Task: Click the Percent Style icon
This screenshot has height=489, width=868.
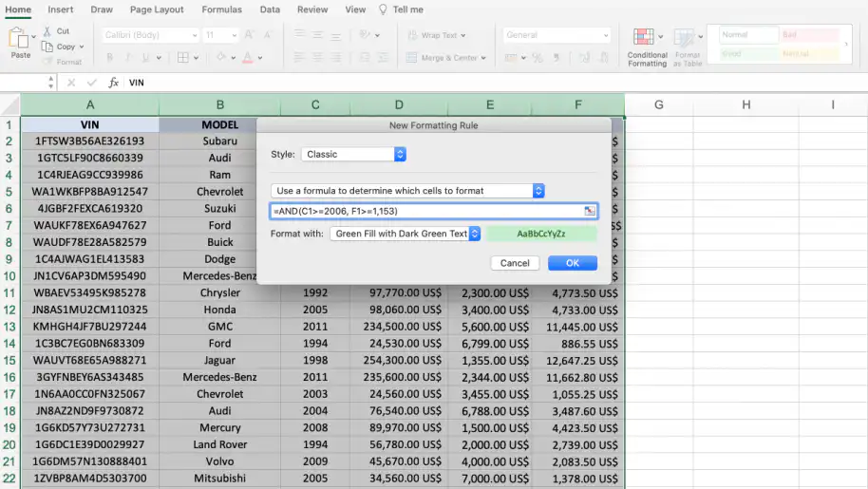Action: pyautogui.click(x=537, y=58)
